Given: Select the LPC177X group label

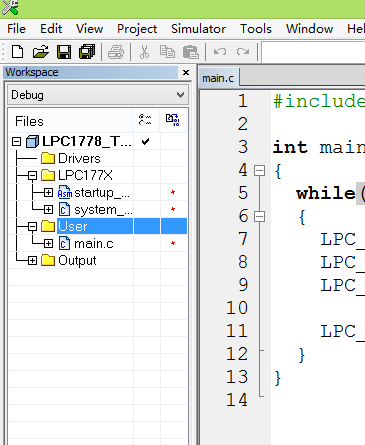Looking at the screenshot, I should tap(85, 175).
